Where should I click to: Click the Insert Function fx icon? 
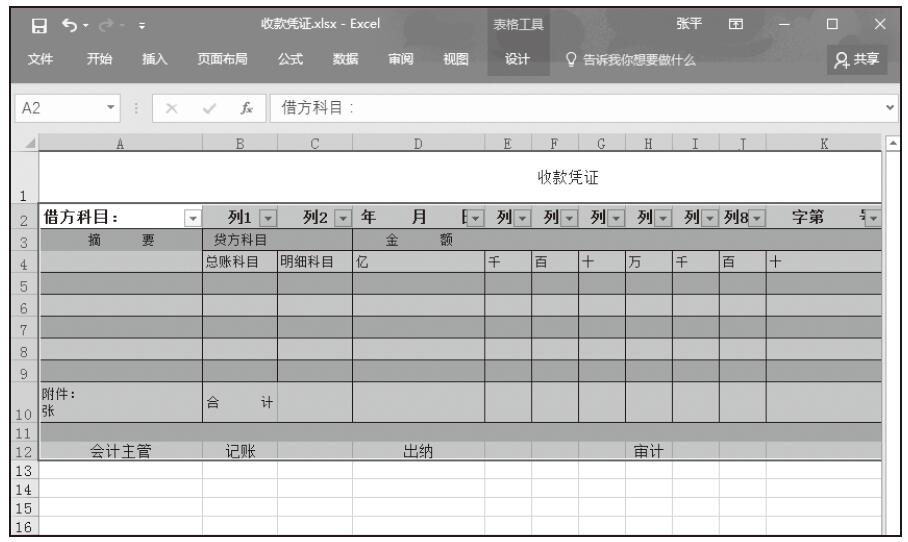click(246, 107)
